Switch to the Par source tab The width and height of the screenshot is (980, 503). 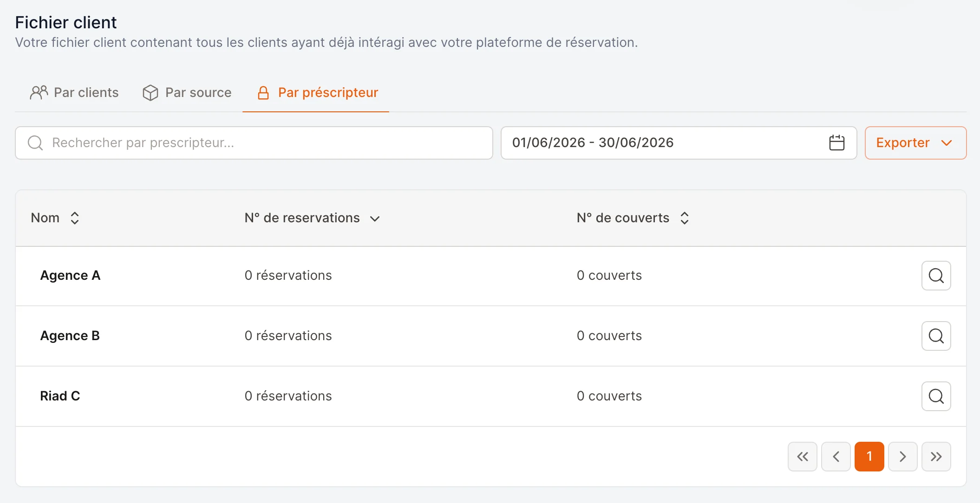click(x=187, y=92)
